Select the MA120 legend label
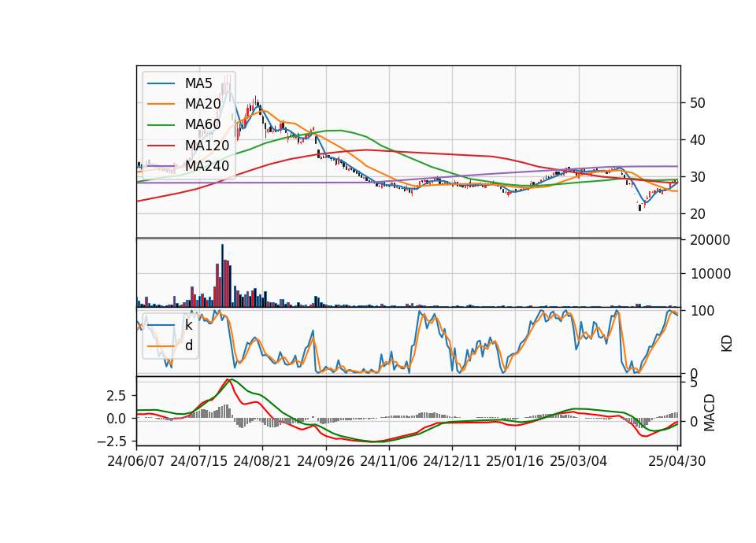 pos(207,145)
